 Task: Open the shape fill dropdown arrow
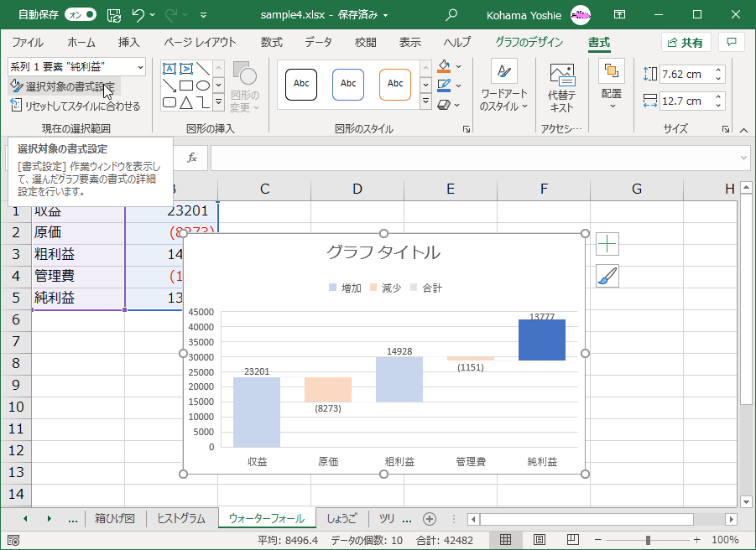point(458,66)
